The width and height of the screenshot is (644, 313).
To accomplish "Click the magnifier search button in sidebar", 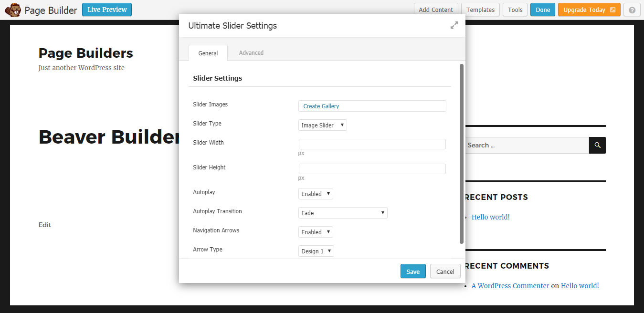I will pyautogui.click(x=597, y=146).
